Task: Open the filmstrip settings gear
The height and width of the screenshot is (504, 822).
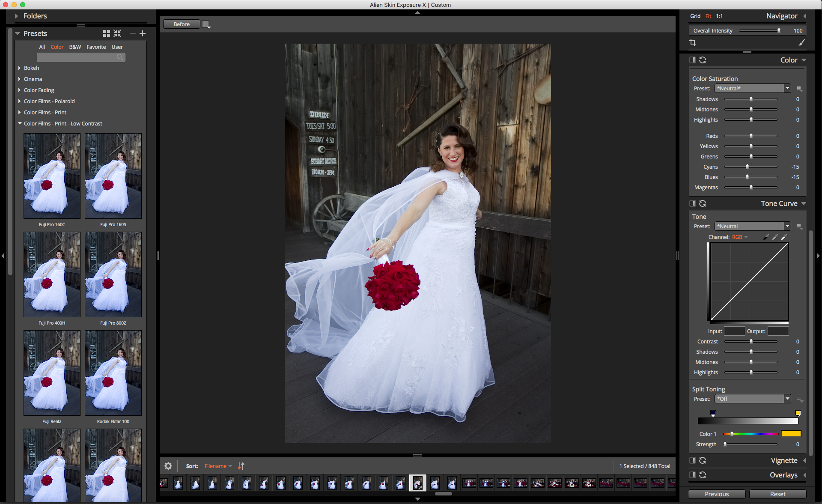Action: point(168,466)
